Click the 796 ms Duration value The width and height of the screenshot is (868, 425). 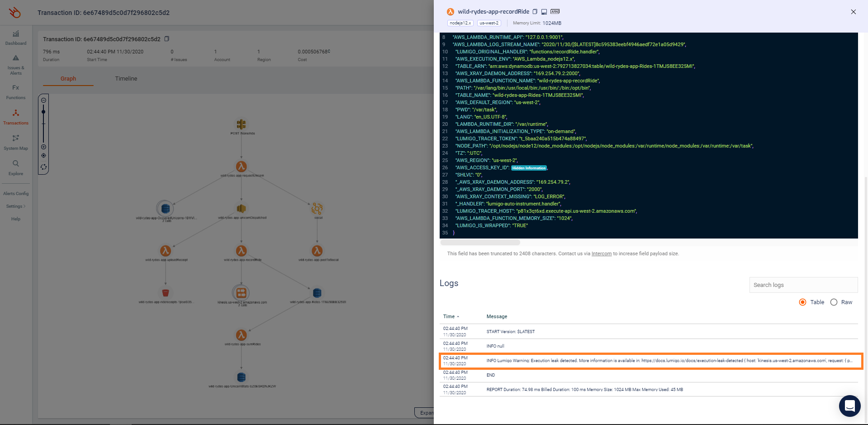tap(51, 52)
